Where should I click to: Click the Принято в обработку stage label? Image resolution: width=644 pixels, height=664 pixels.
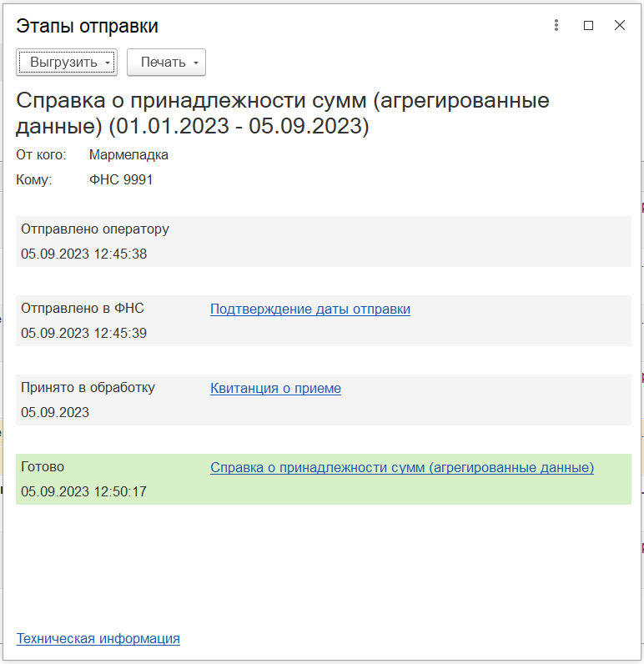point(88,388)
